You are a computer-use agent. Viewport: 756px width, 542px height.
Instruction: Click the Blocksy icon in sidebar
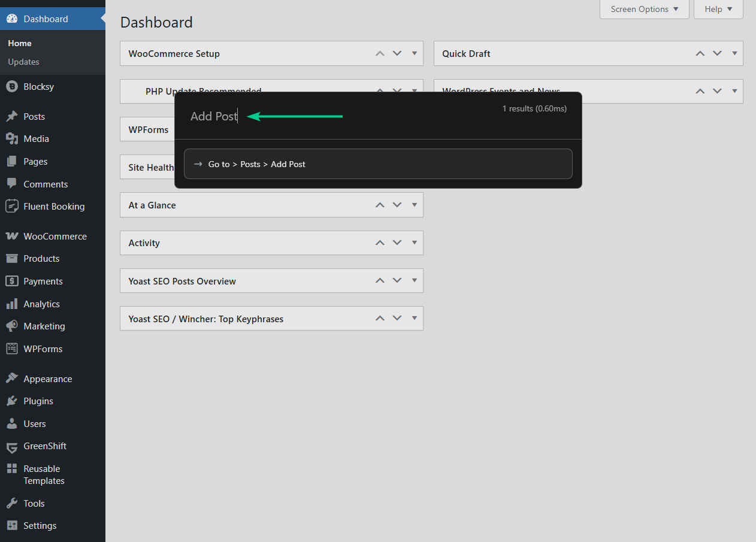(11, 87)
